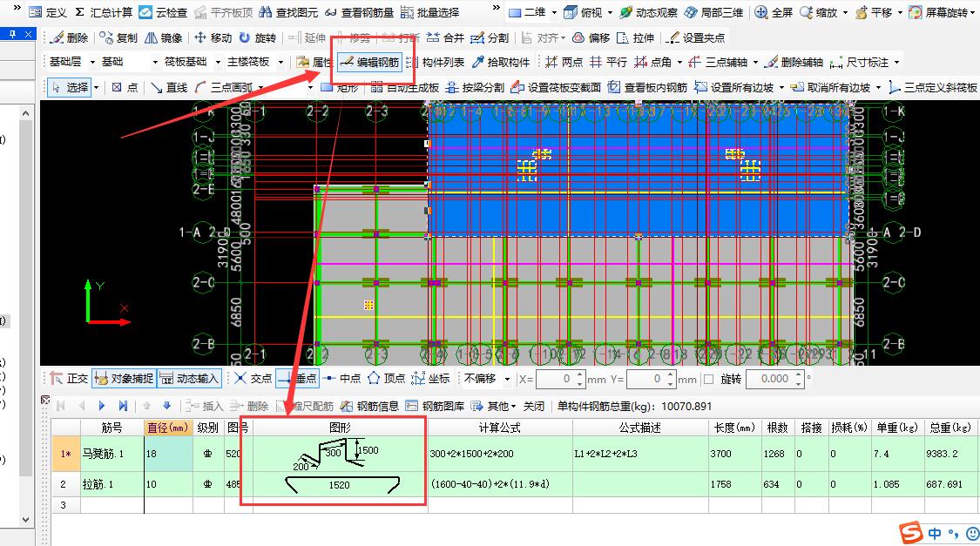Toggle 中点 midpoint snap
The image size is (980, 546).
pyautogui.click(x=342, y=378)
